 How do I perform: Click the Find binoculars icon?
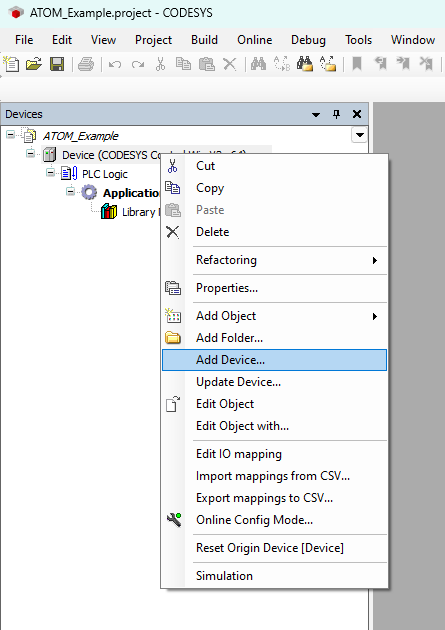point(258,64)
